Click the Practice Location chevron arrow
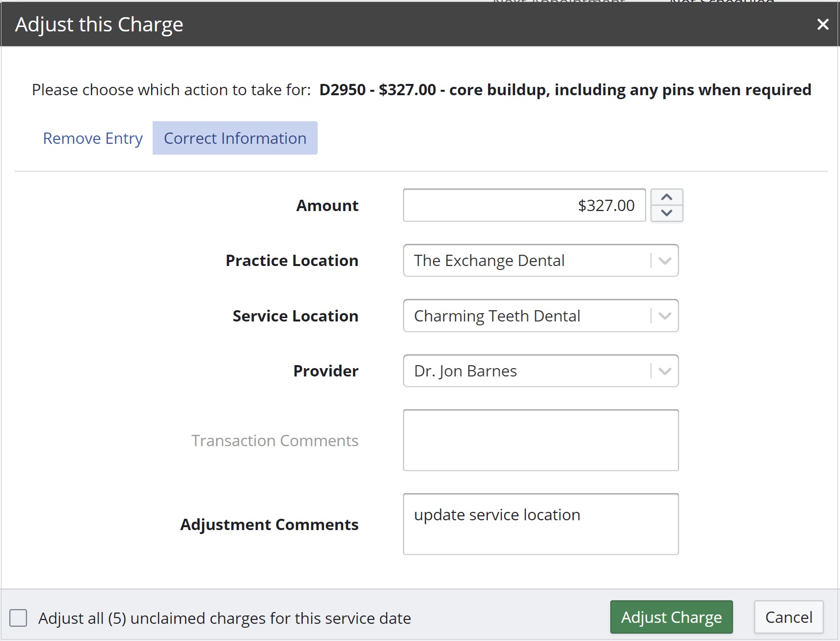 pos(665,261)
